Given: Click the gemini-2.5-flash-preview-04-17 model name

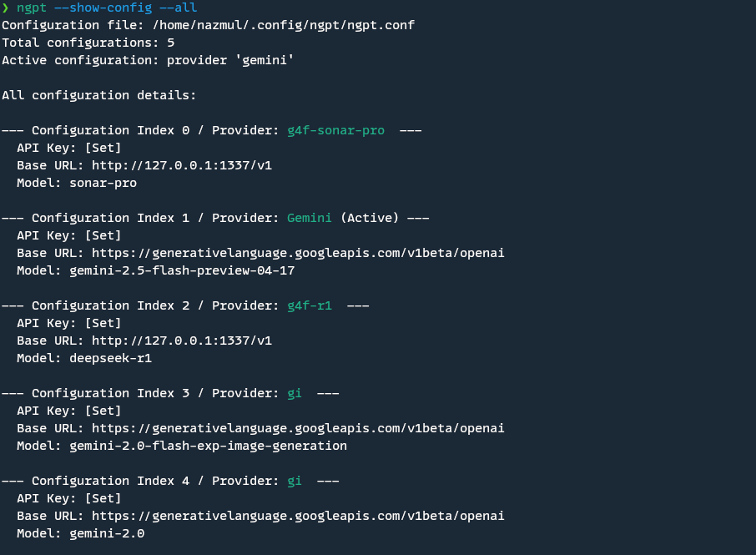Looking at the screenshot, I should [x=182, y=271].
